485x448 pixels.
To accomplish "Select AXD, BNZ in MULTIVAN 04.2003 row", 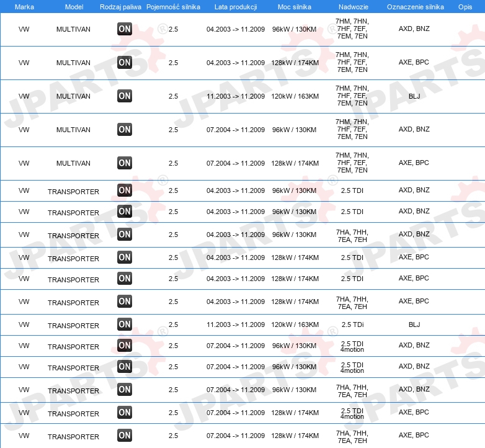I will [414, 29].
